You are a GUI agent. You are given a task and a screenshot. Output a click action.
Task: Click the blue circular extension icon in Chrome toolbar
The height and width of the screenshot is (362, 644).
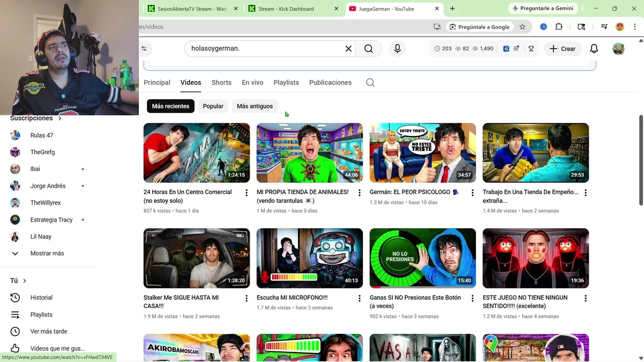(x=543, y=27)
